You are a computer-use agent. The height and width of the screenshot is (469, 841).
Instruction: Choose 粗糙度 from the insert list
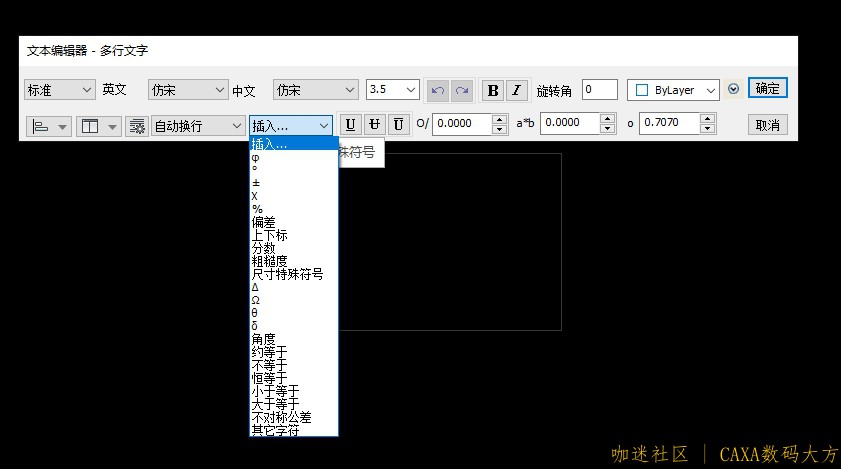pos(270,260)
